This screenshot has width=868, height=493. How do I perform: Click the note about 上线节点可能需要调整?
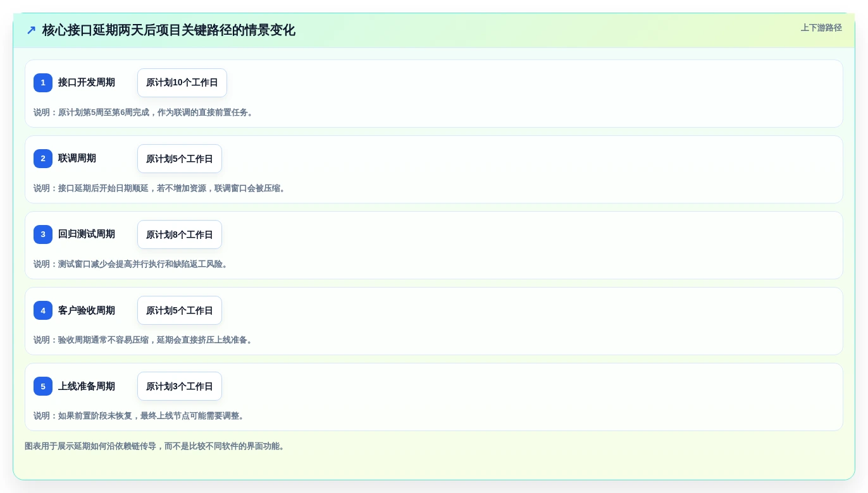click(140, 416)
